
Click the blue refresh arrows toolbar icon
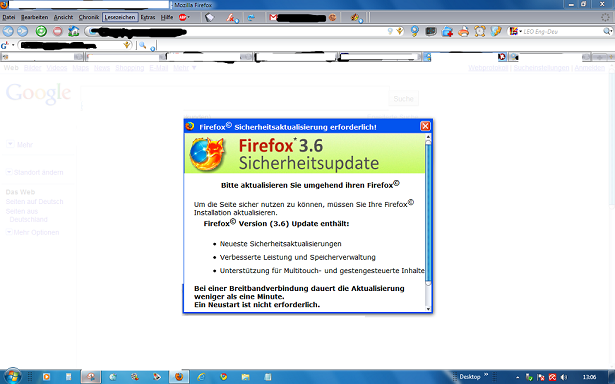point(251,17)
